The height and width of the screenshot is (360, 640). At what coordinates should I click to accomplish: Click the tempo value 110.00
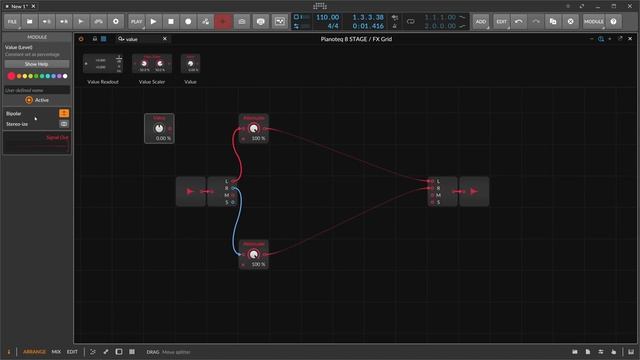pyautogui.click(x=327, y=17)
